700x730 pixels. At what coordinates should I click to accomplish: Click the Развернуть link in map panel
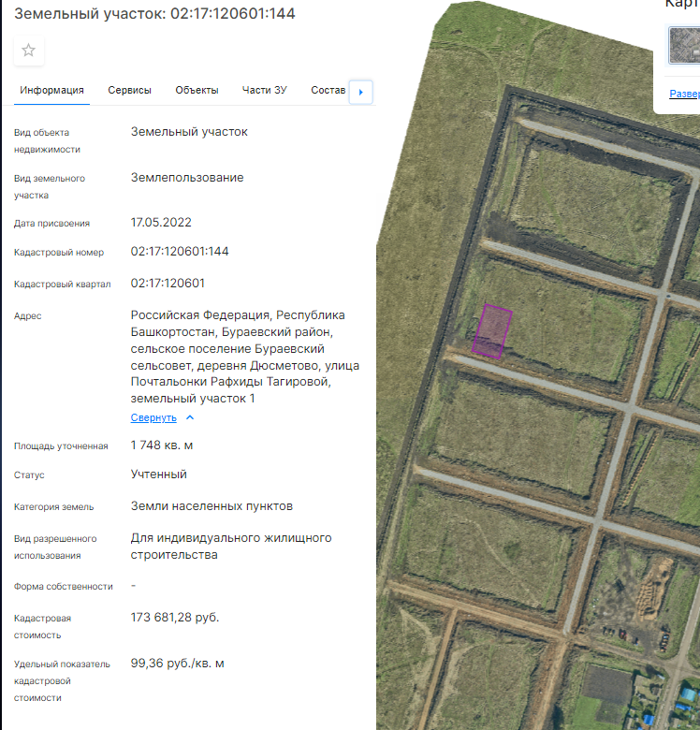684,94
